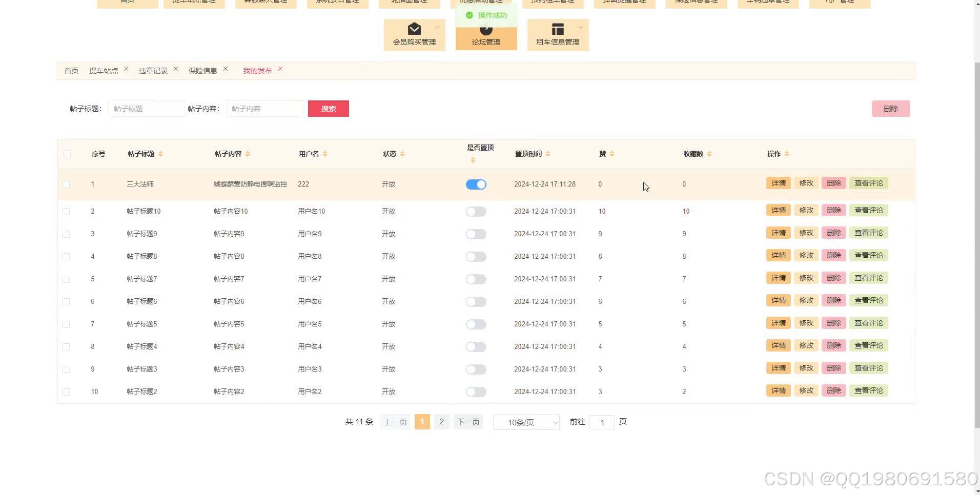Sort by 帖子标题 column sort icon
The image size is (980, 495).
(x=160, y=153)
